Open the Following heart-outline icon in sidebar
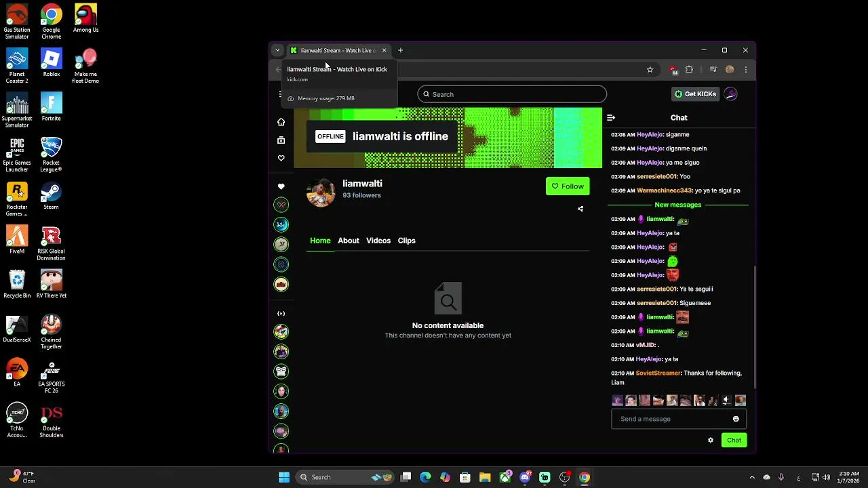Screen dimensions: 868x488 (x=281, y=158)
